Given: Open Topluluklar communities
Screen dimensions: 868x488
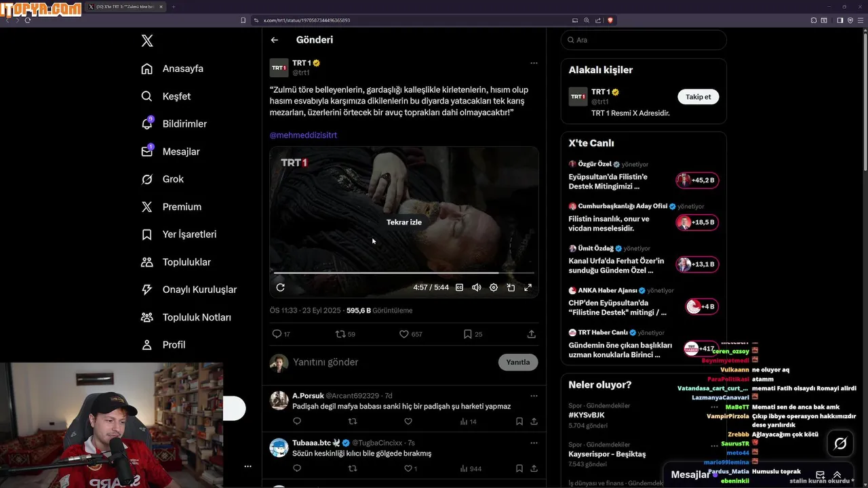Looking at the screenshot, I should tap(176, 262).
